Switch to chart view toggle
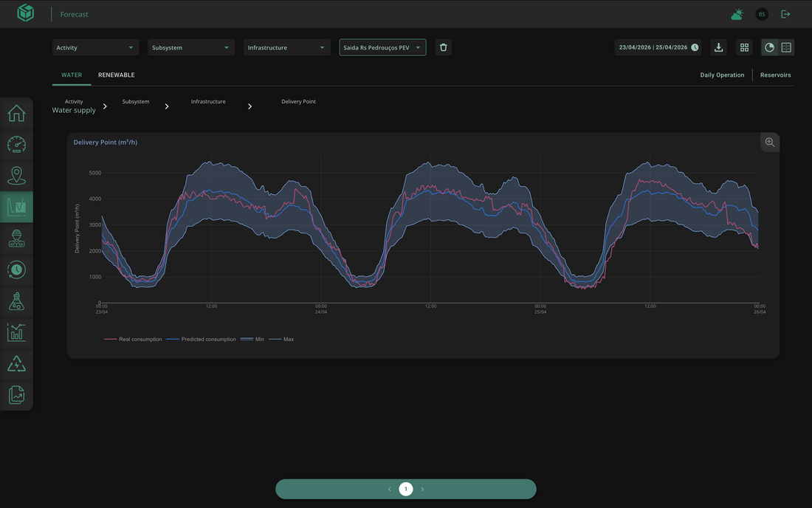 769,48
